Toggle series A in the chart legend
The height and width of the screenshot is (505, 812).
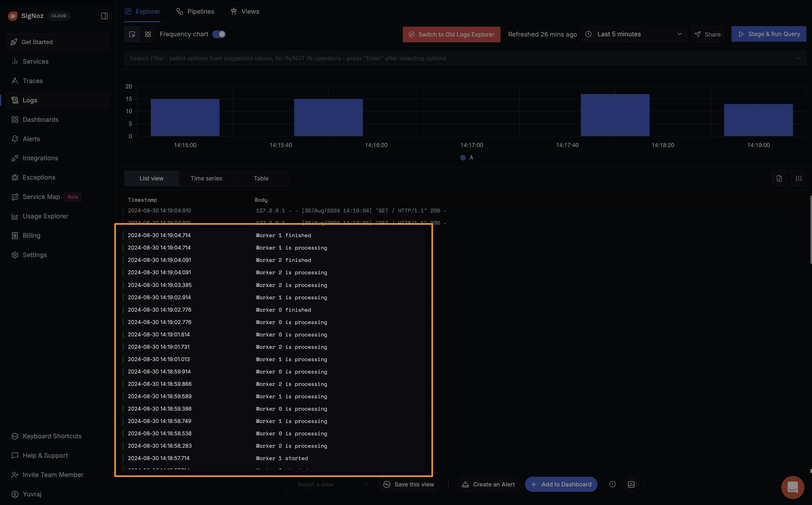pos(467,158)
